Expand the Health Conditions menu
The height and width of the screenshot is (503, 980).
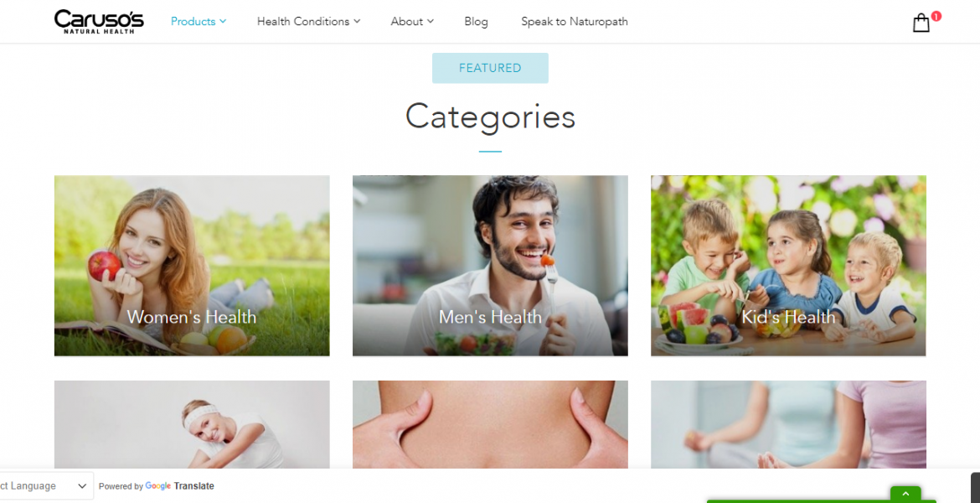[x=309, y=21]
